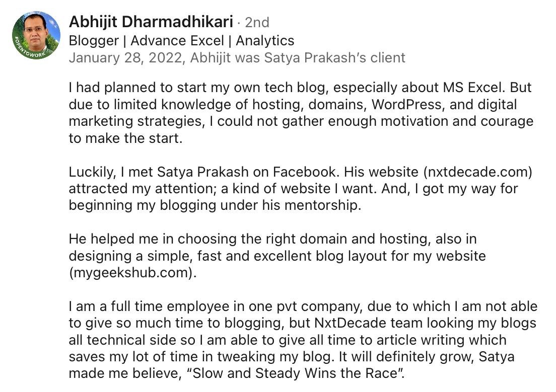The width and height of the screenshot is (556, 392).
Task: Click the paragraph starting 'I am a full time'
Action: (302, 340)
